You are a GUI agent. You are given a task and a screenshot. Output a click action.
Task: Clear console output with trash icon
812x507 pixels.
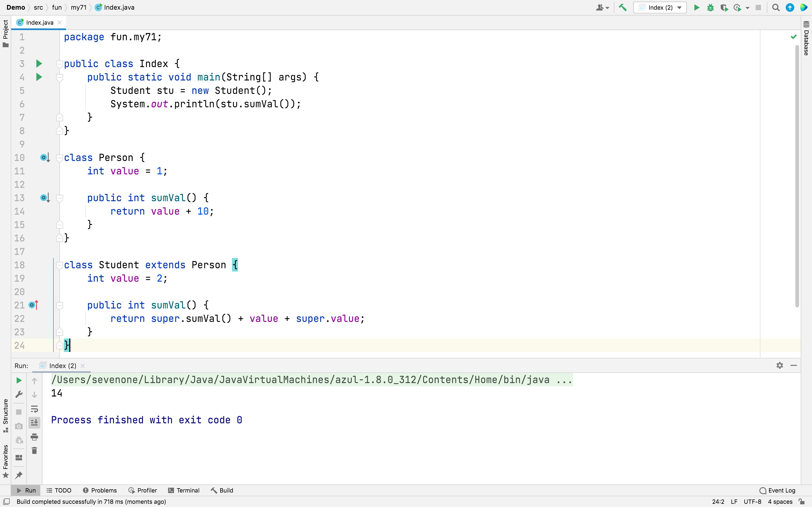click(x=34, y=451)
